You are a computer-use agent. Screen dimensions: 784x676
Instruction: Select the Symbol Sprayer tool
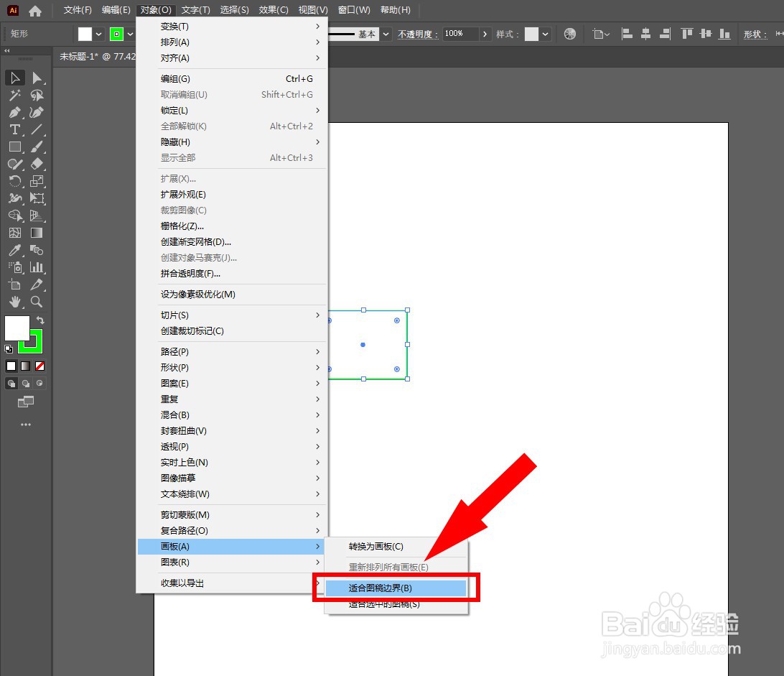click(15, 267)
